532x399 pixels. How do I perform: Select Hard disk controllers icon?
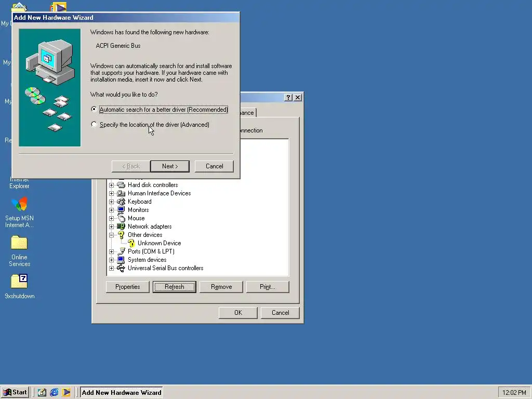pyautogui.click(x=121, y=185)
